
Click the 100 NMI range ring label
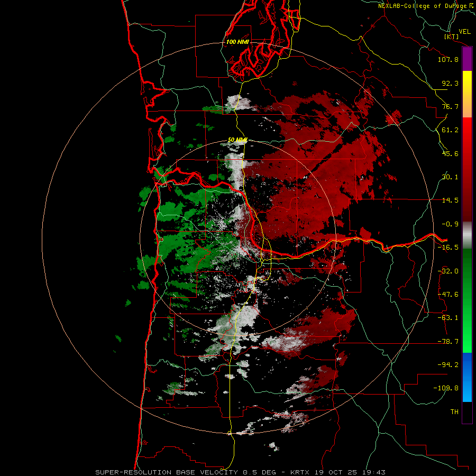point(237,42)
